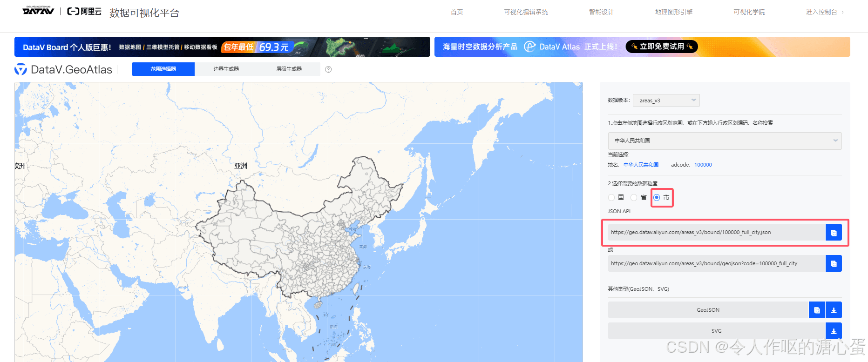Click the help question mark icon
The width and height of the screenshot is (868, 362).
click(x=328, y=69)
